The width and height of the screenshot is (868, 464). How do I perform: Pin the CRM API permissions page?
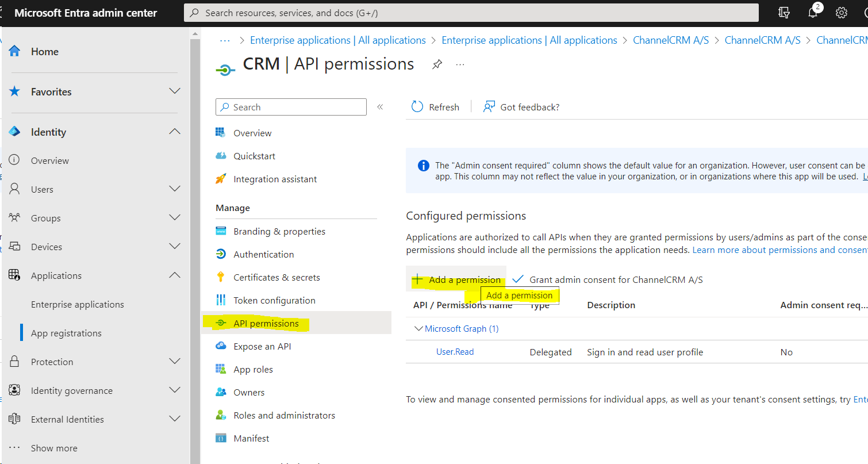(437, 64)
